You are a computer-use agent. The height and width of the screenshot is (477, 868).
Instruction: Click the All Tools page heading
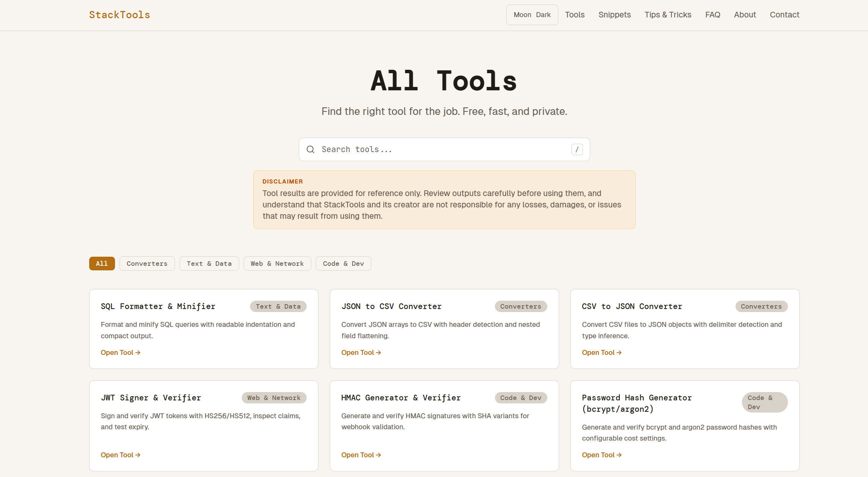coord(444,81)
